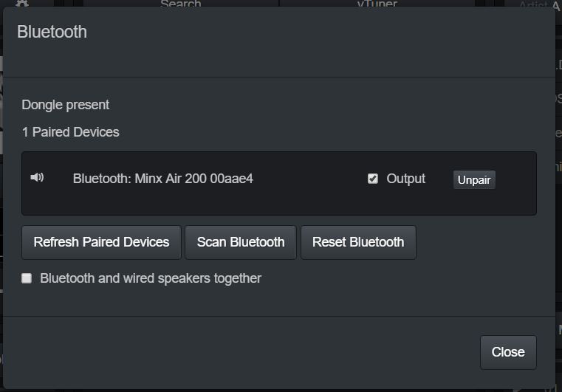Select the Bluetooth: Minx Air 200 00aae4 entry
This screenshot has height=392, width=562.
point(163,179)
